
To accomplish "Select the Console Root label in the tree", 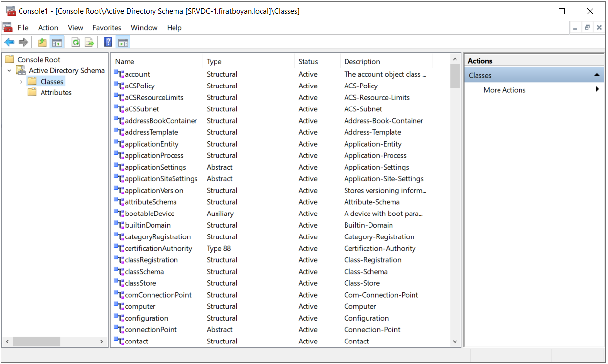I will click(x=39, y=60).
